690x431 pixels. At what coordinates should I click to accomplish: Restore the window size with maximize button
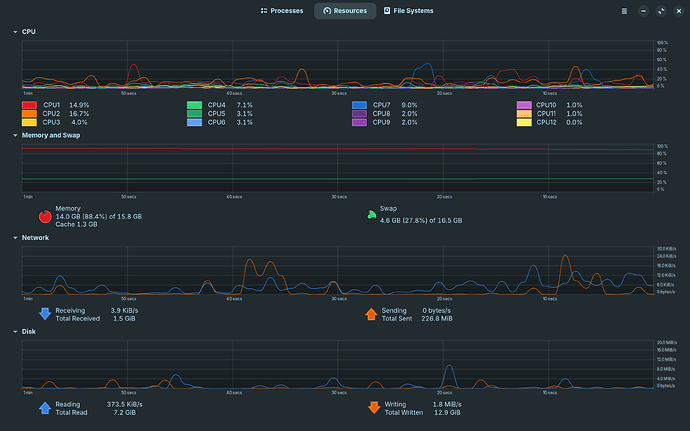(x=661, y=11)
